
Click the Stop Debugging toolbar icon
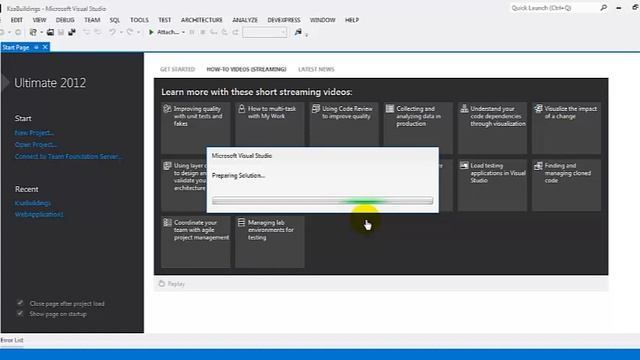pos(203,32)
